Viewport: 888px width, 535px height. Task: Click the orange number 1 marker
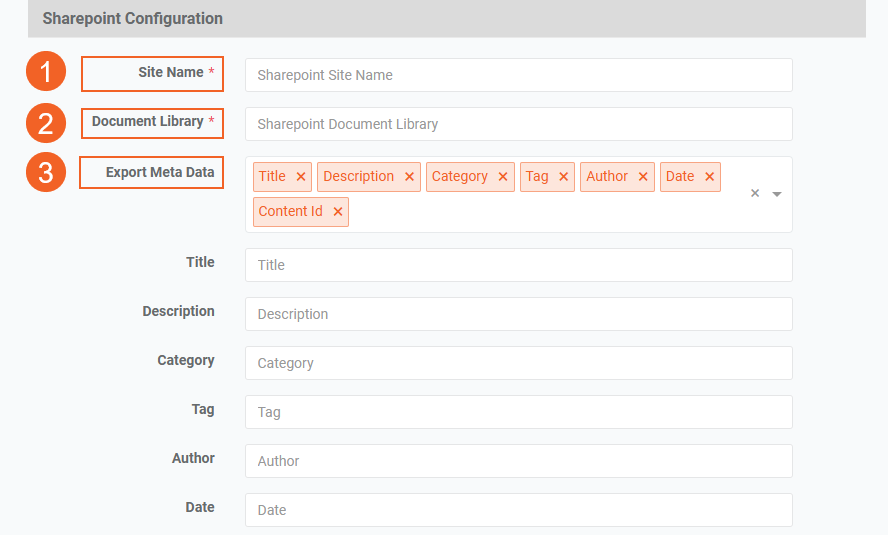point(46,73)
